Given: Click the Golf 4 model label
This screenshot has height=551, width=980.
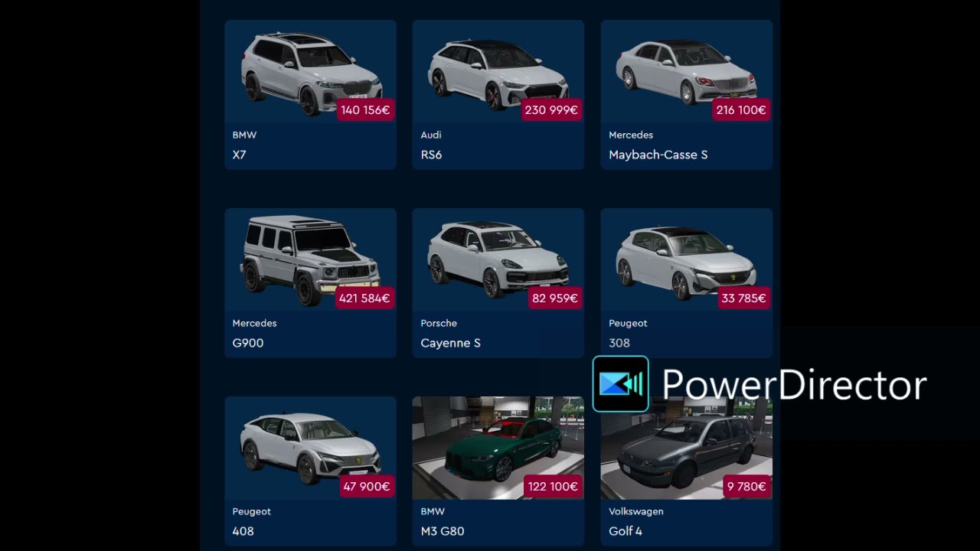Looking at the screenshot, I should pos(626,531).
